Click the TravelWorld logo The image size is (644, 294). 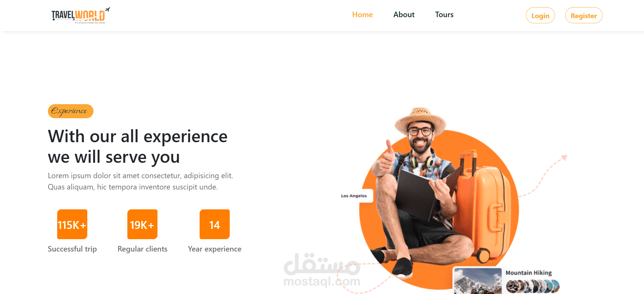[x=81, y=15]
